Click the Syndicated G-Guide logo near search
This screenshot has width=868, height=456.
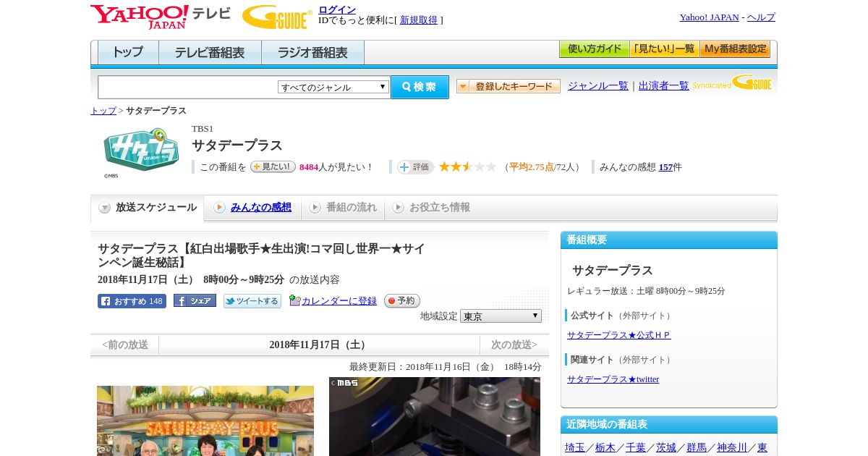pyautogui.click(x=731, y=83)
